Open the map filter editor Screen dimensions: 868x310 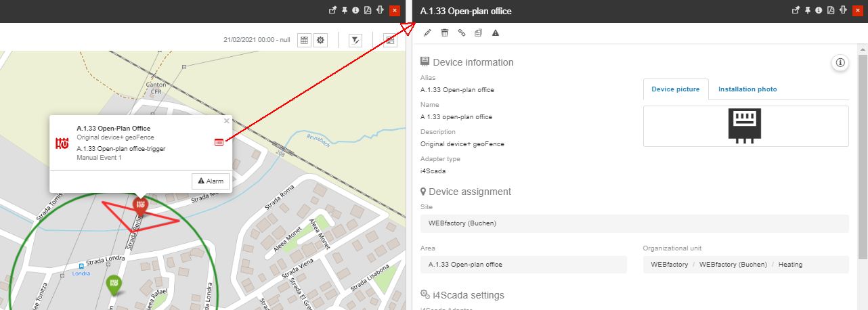coord(355,40)
